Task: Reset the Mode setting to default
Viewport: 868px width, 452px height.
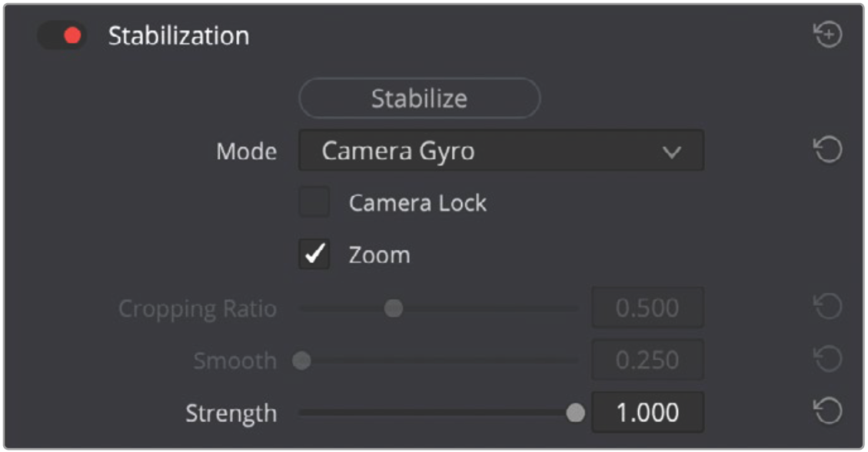Action: pos(828,151)
